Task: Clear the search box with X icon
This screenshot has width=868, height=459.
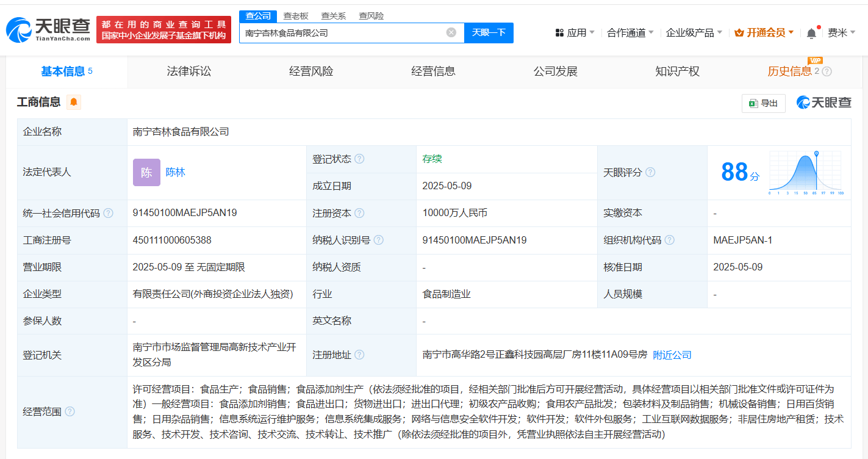Action: (x=451, y=33)
